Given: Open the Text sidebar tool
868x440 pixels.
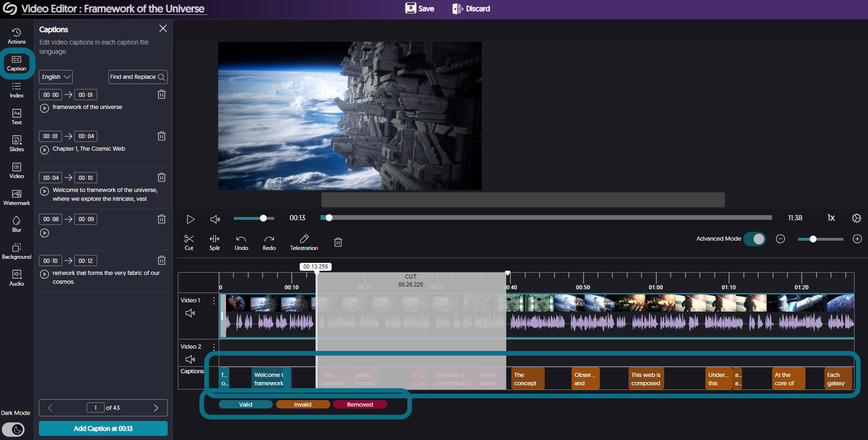Looking at the screenshot, I should click(17, 117).
